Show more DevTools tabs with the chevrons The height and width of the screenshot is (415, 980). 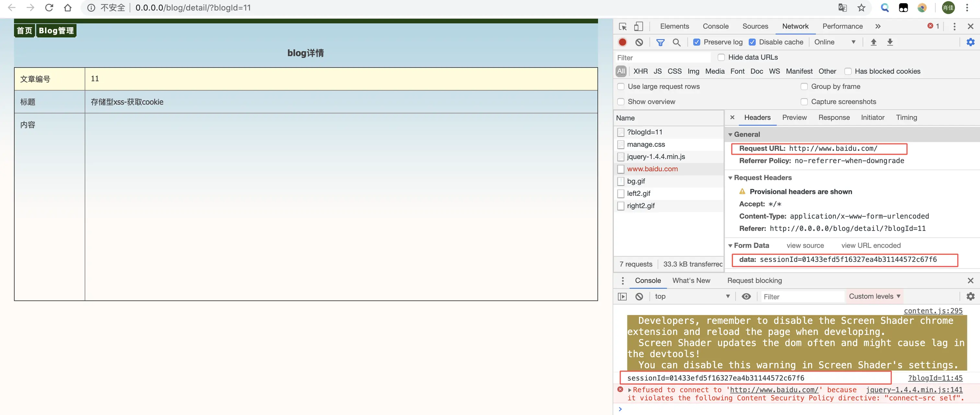(878, 26)
